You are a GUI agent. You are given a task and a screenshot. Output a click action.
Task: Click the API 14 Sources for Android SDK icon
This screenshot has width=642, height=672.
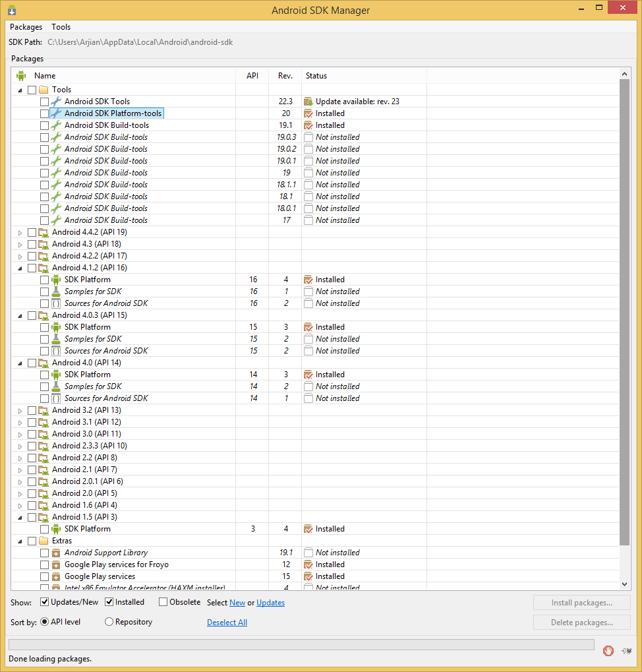(56, 398)
